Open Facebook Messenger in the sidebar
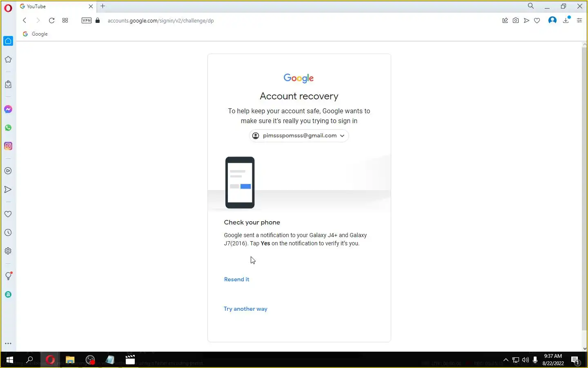 point(8,109)
